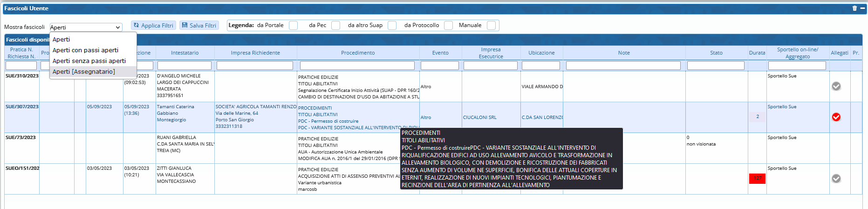Choose 'Aperti [Assegnatario]' from the list
The height and width of the screenshot is (209, 868).
coord(84,72)
